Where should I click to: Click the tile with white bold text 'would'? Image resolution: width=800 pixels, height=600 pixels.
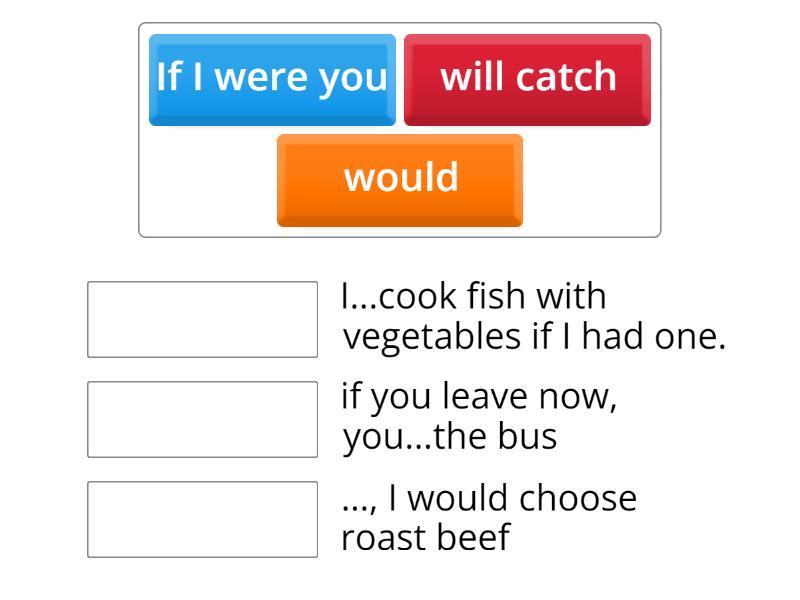pyautogui.click(x=399, y=180)
